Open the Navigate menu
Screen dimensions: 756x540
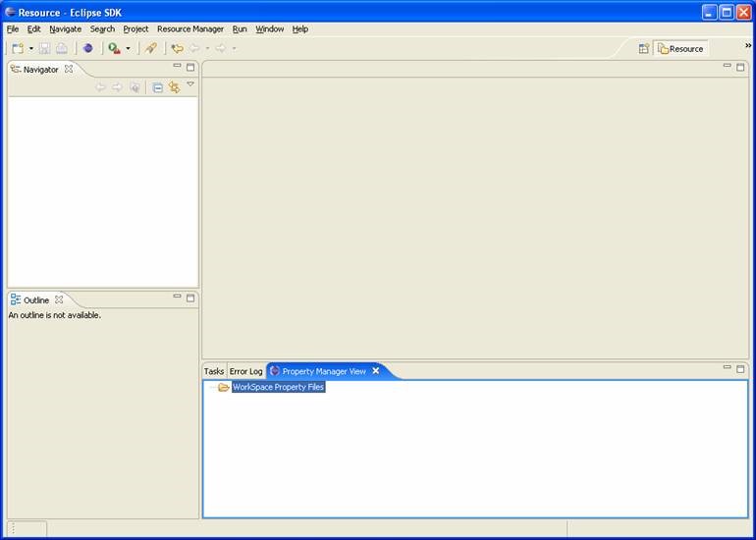65,28
